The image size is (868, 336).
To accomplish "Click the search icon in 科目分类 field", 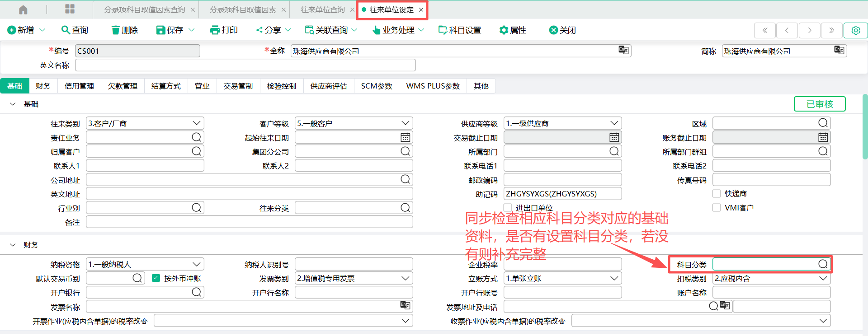I will pyautogui.click(x=823, y=264).
